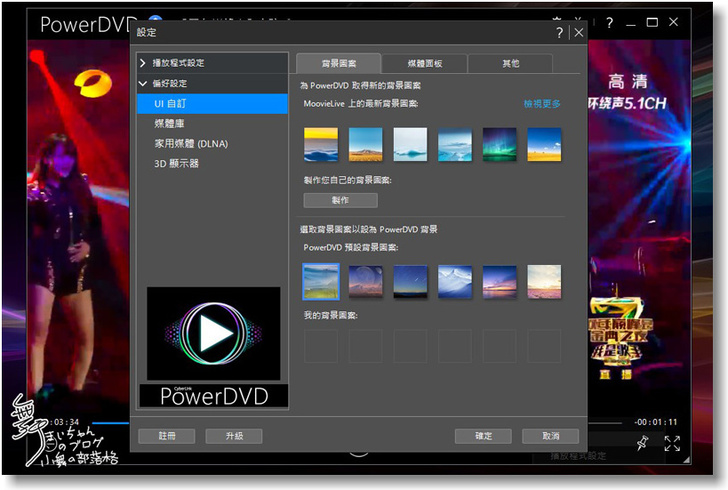Click the 確定 button
Screen dimensions: 728x490
coord(483,436)
